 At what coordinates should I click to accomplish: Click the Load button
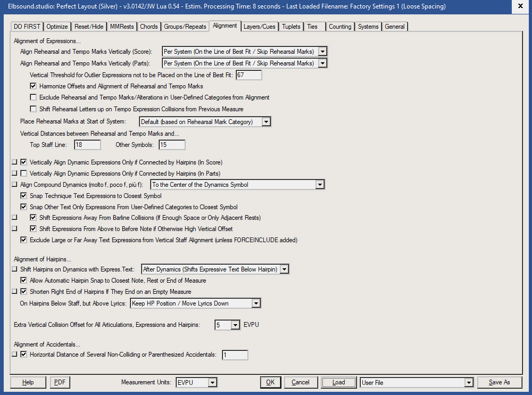click(x=338, y=382)
